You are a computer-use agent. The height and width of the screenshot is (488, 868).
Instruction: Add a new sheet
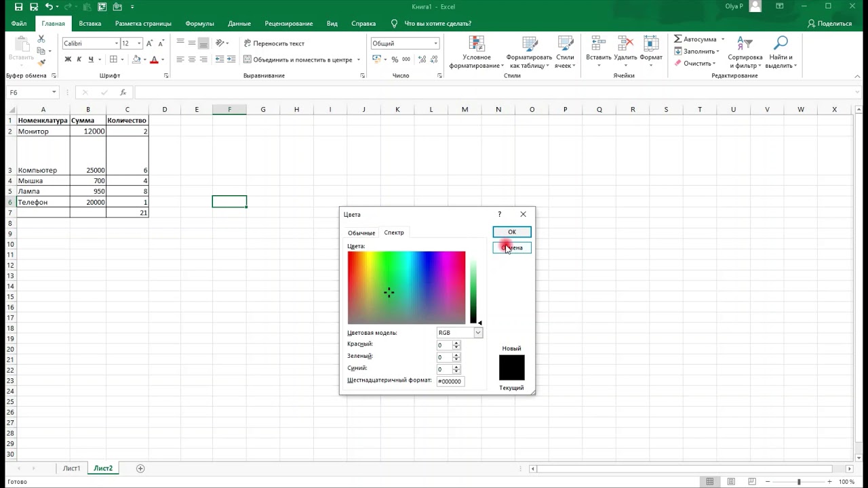(140, 468)
